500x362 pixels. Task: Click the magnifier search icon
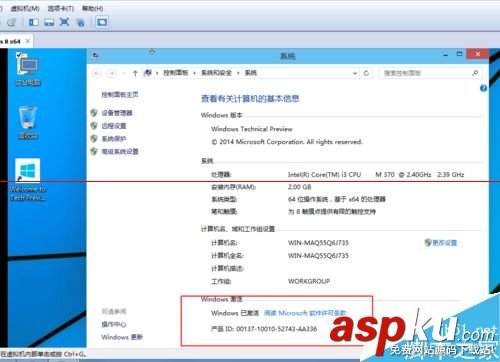(x=475, y=73)
